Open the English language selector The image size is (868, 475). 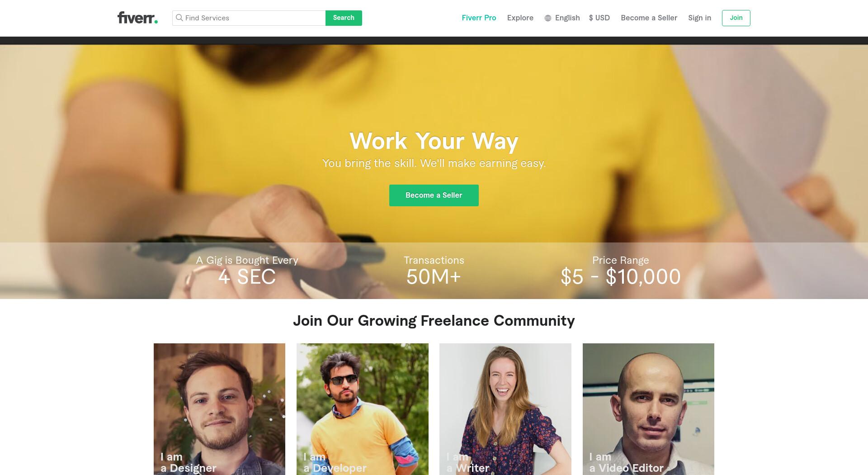pos(562,18)
